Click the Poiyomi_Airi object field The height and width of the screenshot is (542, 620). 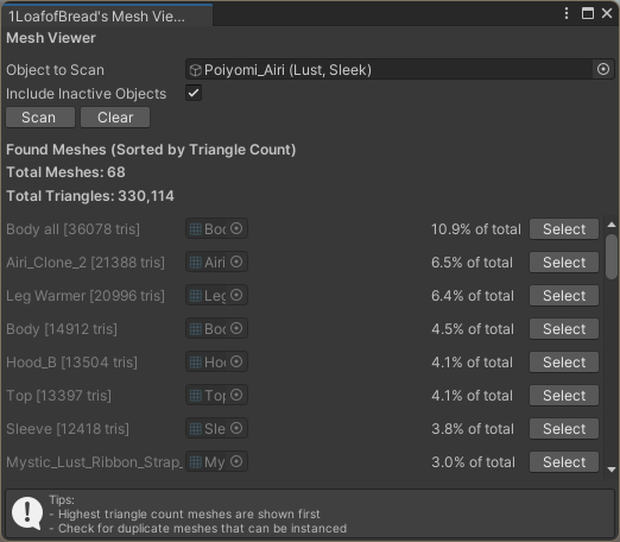pos(390,70)
